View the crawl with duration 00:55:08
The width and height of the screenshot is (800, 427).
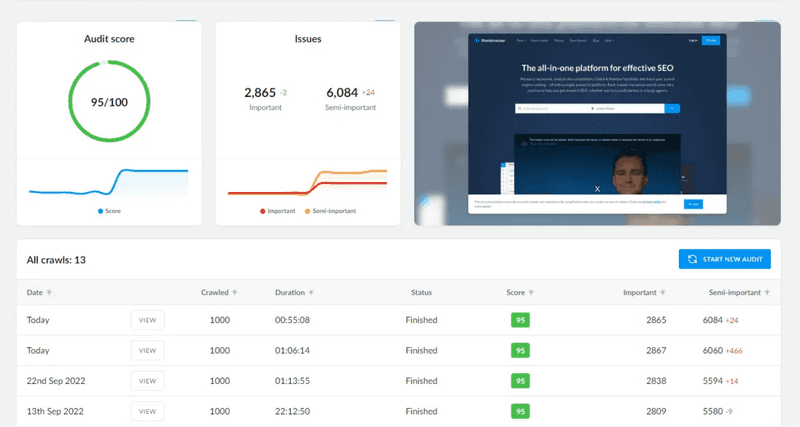tap(147, 320)
